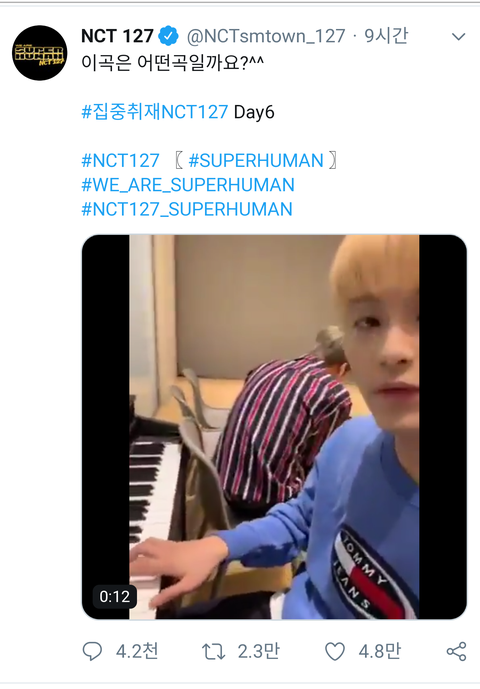This screenshot has height=689, width=480.
Task: Click the NCT 127 display name
Action: 117,36
